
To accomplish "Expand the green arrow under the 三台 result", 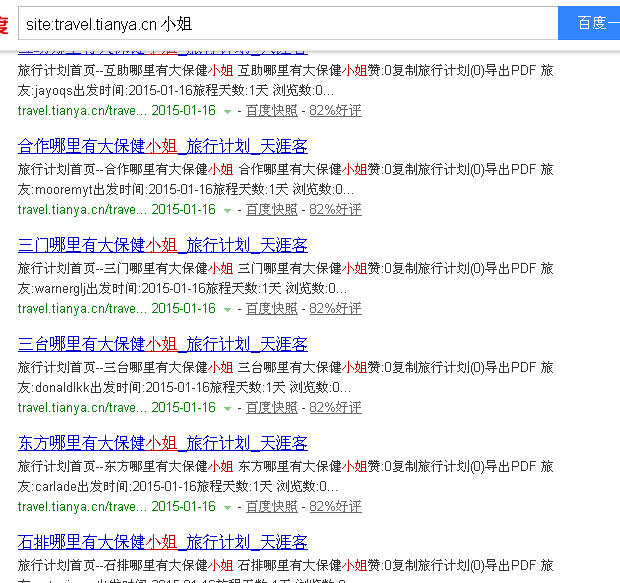I will pos(228,408).
